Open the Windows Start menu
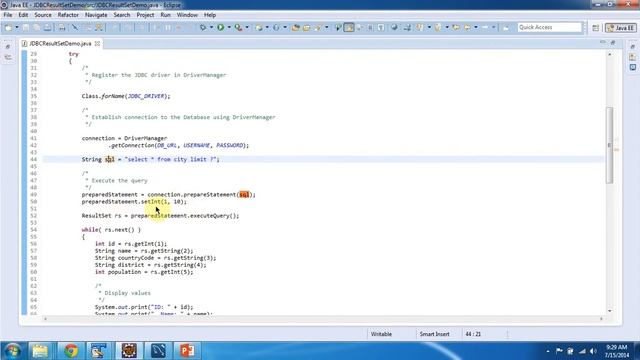 13,351
